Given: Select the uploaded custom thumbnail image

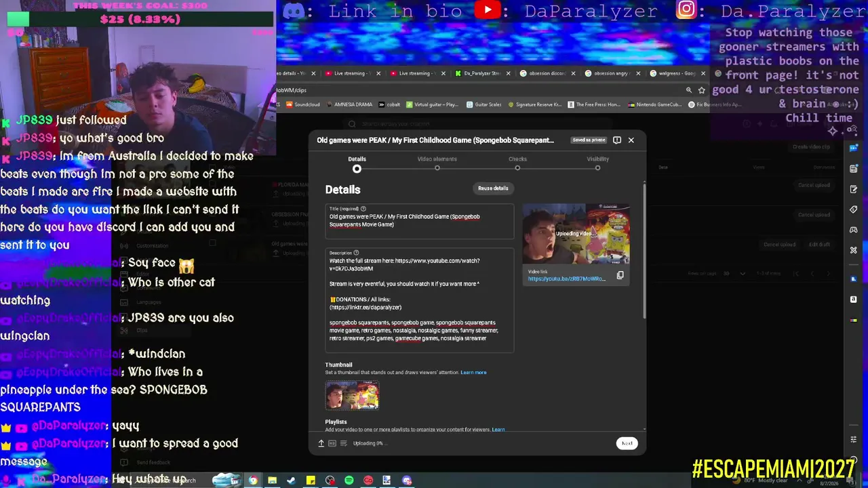Looking at the screenshot, I should click(352, 395).
